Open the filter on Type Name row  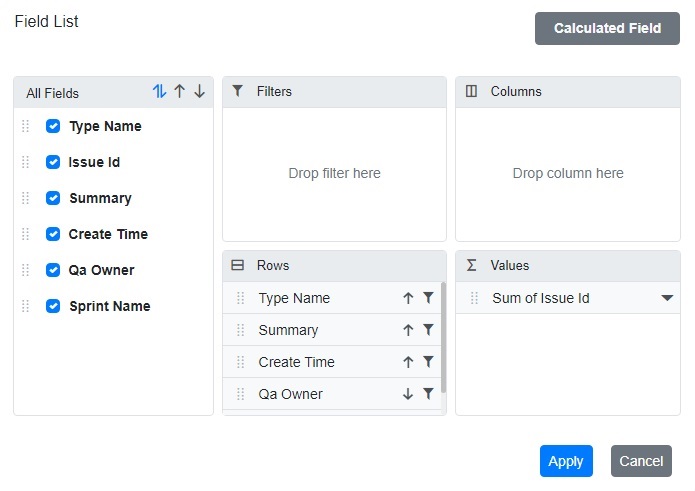(x=428, y=298)
